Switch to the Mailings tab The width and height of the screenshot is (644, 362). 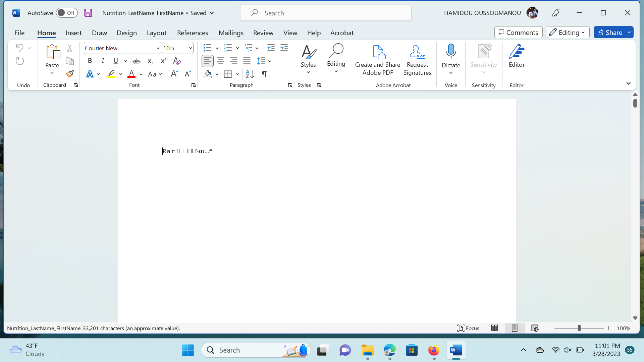231,33
